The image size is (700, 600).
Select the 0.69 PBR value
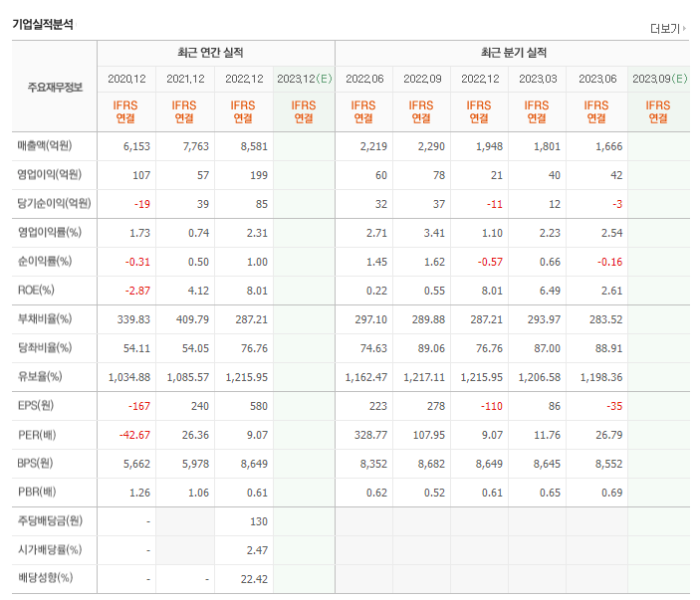611,493
